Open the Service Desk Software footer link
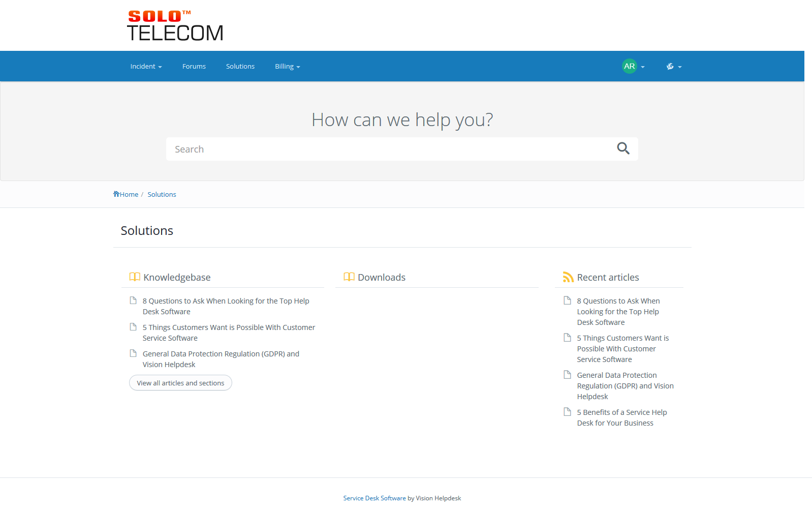Image resolution: width=812 pixels, height=511 pixels. coord(374,498)
